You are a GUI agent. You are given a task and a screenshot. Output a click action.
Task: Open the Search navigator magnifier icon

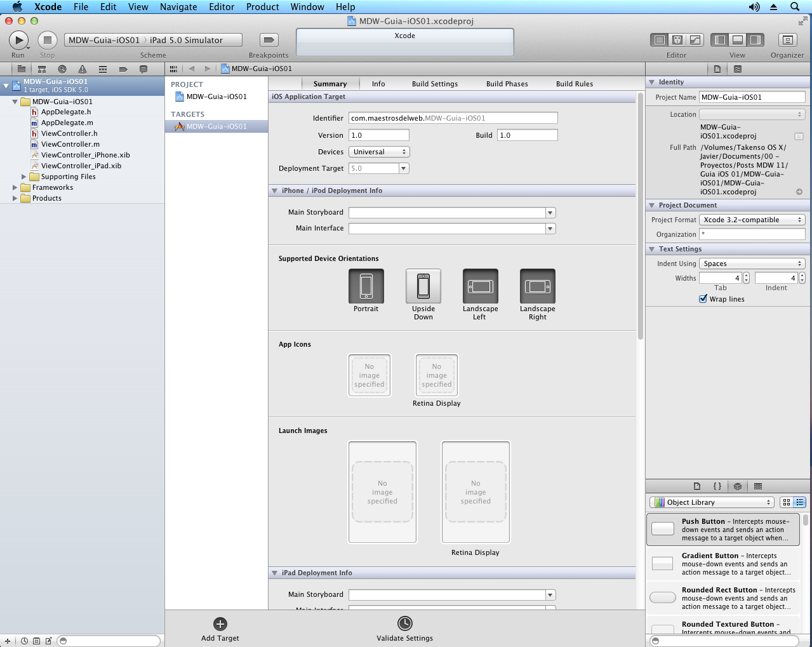coord(62,69)
